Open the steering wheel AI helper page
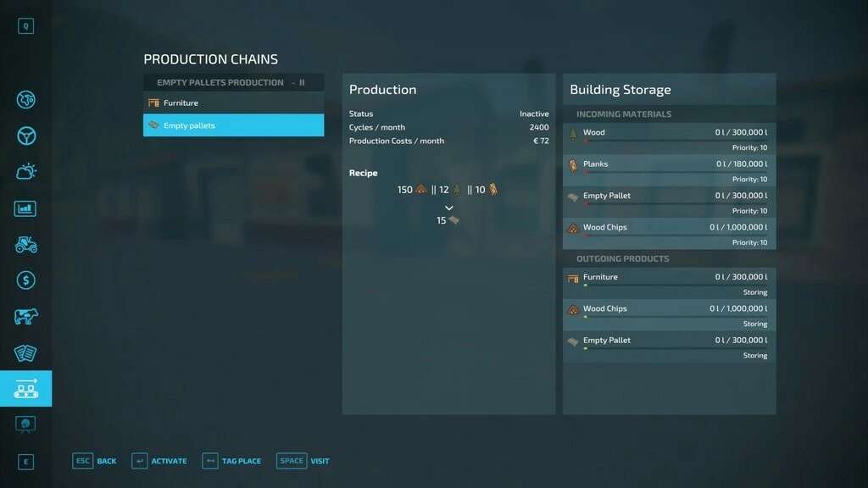868x488 pixels. [25, 136]
